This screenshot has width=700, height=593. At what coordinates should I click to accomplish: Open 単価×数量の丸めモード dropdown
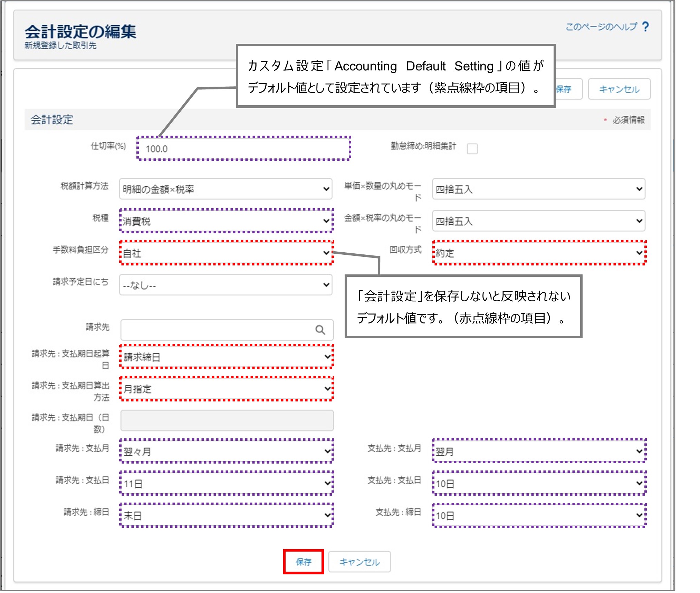tap(538, 189)
